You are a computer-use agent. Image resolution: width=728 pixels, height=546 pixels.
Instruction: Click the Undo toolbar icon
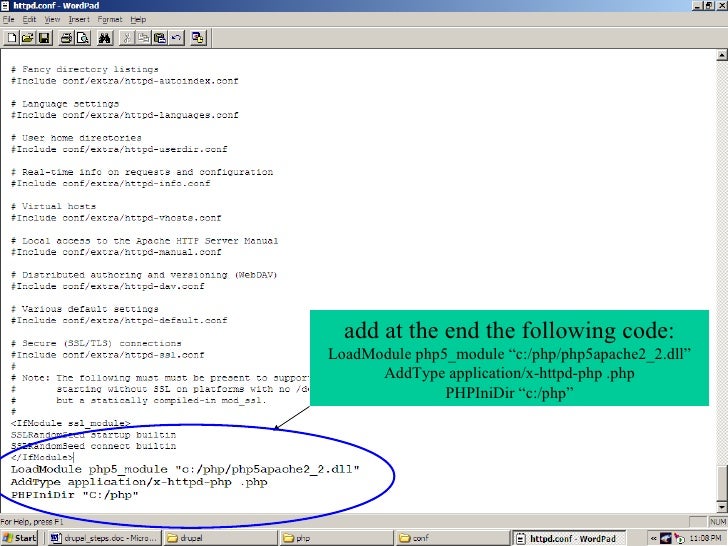point(176,38)
